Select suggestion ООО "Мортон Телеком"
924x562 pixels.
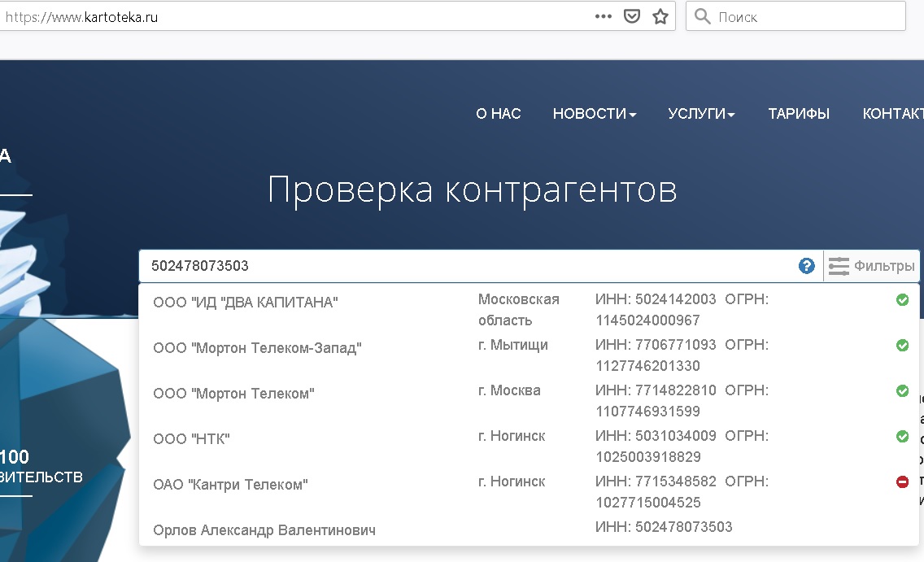click(234, 394)
